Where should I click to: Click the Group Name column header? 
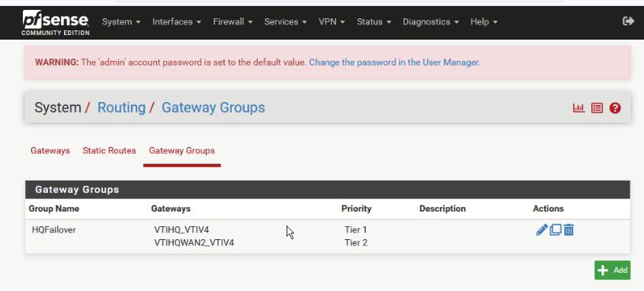(x=54, y=209)
